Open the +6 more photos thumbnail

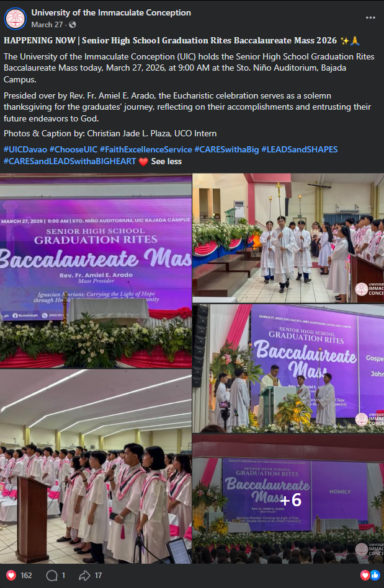pyautogui.click(x=288, y=499)
